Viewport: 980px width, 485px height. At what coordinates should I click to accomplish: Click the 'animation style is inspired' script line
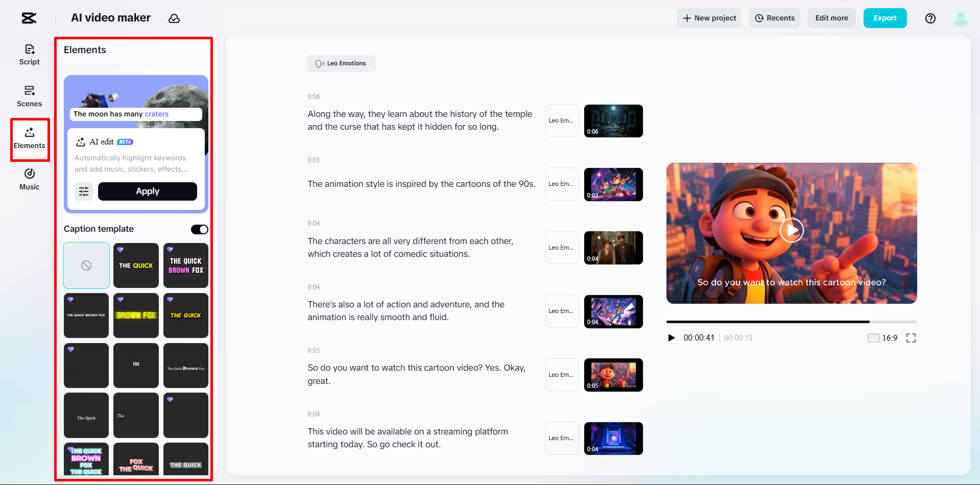tap(421, 184)
